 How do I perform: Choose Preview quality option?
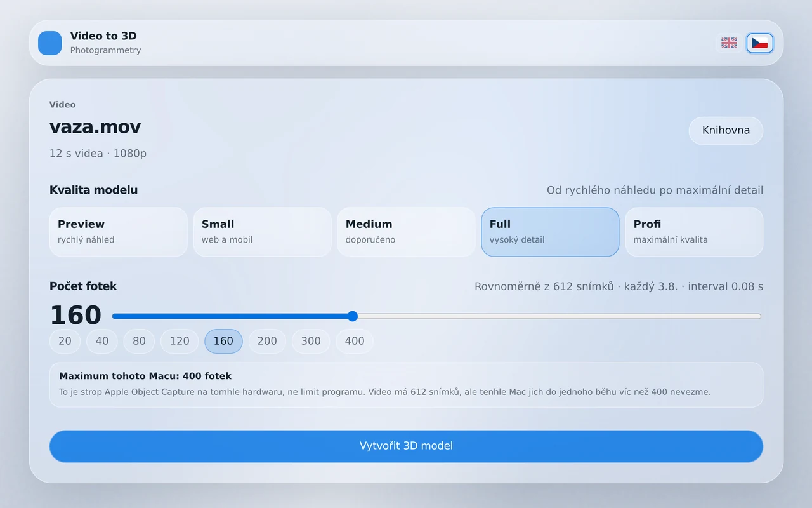tap(118, 232)
